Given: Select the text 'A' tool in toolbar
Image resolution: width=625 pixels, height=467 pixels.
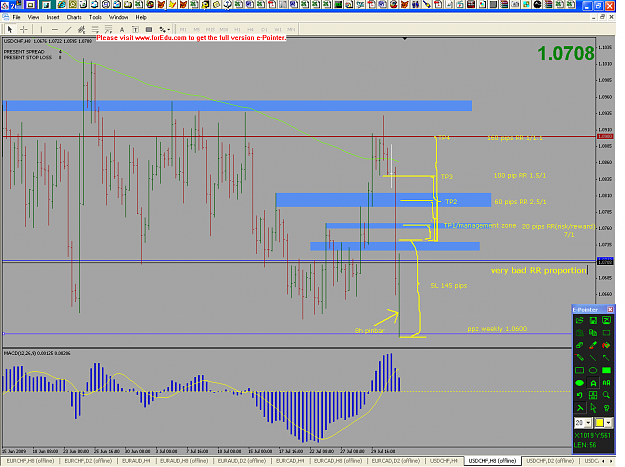Looking at the screenshot, I should [x=122, y=29].
